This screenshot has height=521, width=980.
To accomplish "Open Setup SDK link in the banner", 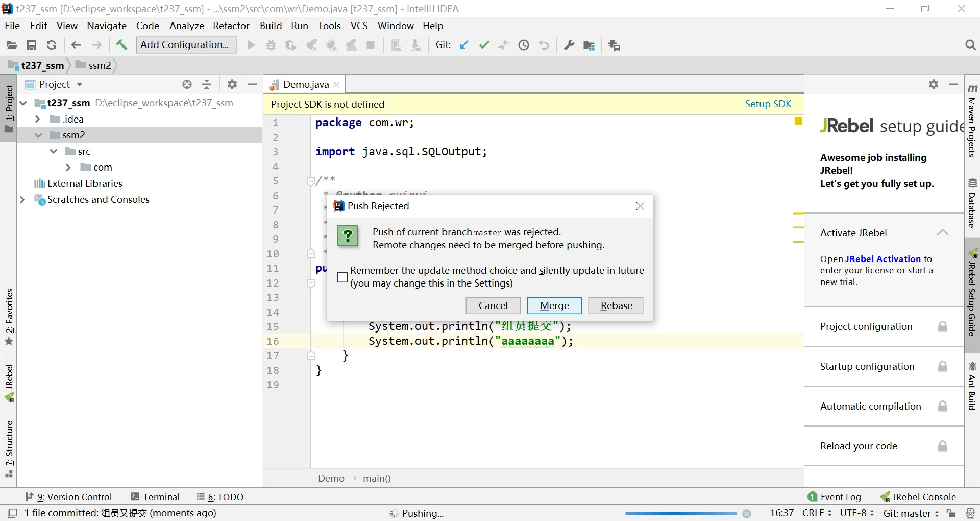I will pos(768,104).
